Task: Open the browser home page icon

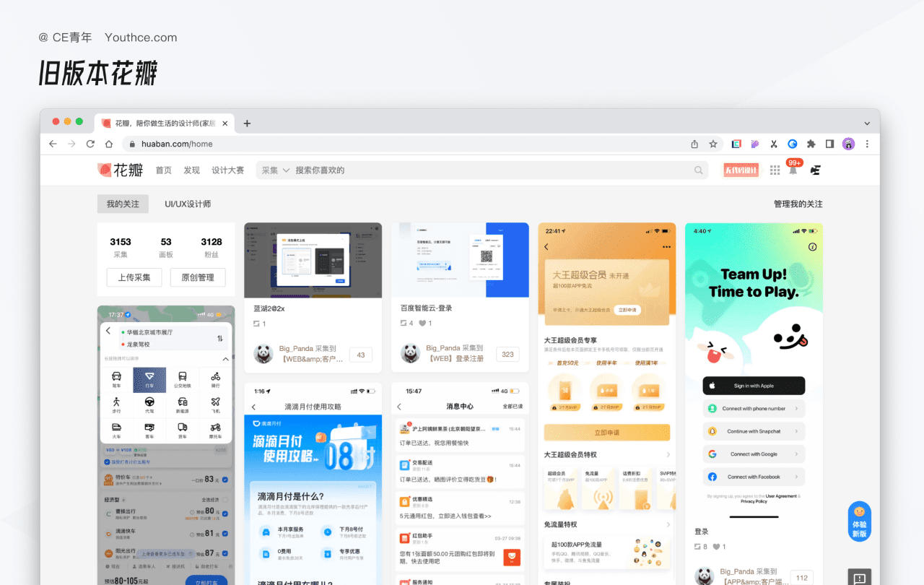Action: [x=109, y=144]
